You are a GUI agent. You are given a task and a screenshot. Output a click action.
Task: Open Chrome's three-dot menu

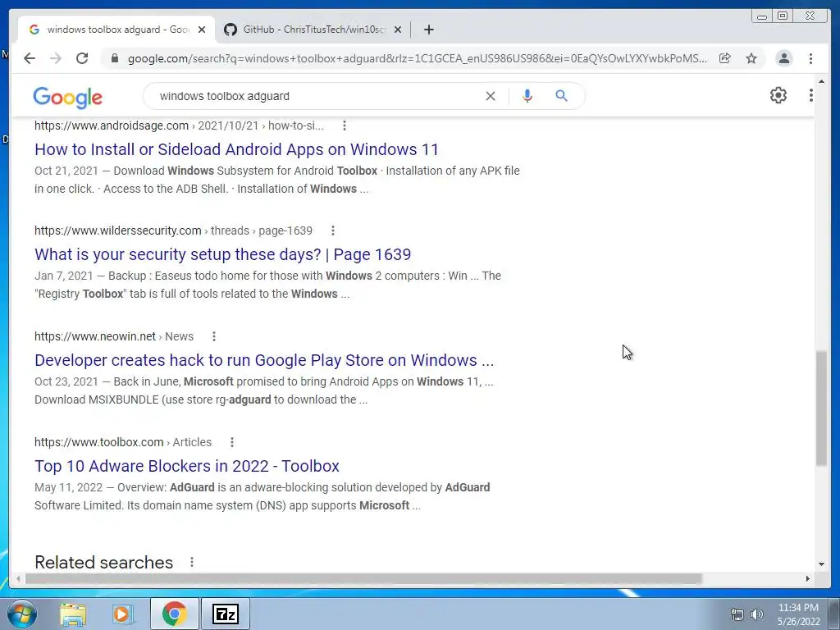point(810,58)
